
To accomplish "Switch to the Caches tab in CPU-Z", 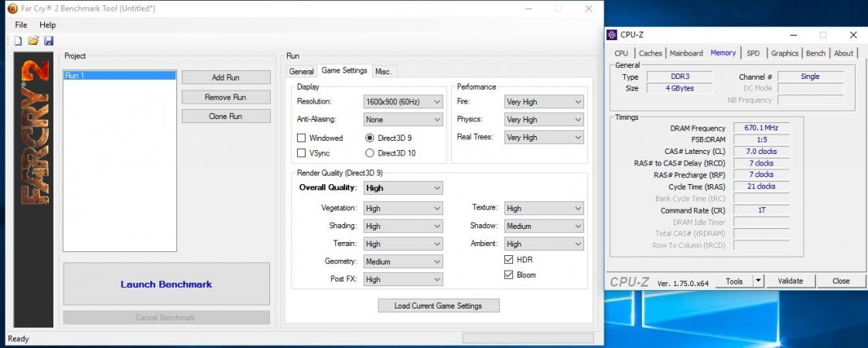I will coord(650,53).
